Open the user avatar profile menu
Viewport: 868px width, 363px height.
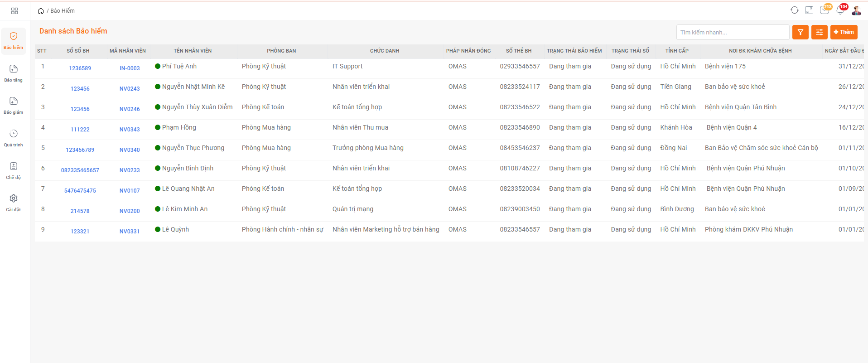click(856, 10)
